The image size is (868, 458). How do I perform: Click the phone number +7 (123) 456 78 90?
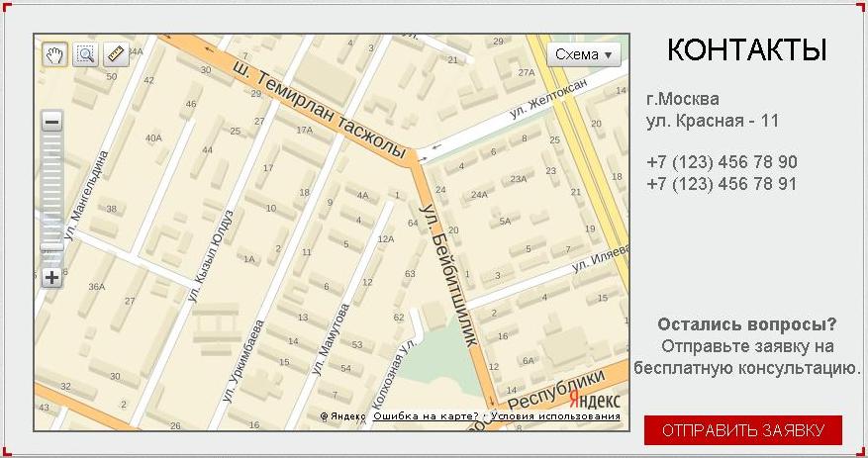(x=722, y=162)
